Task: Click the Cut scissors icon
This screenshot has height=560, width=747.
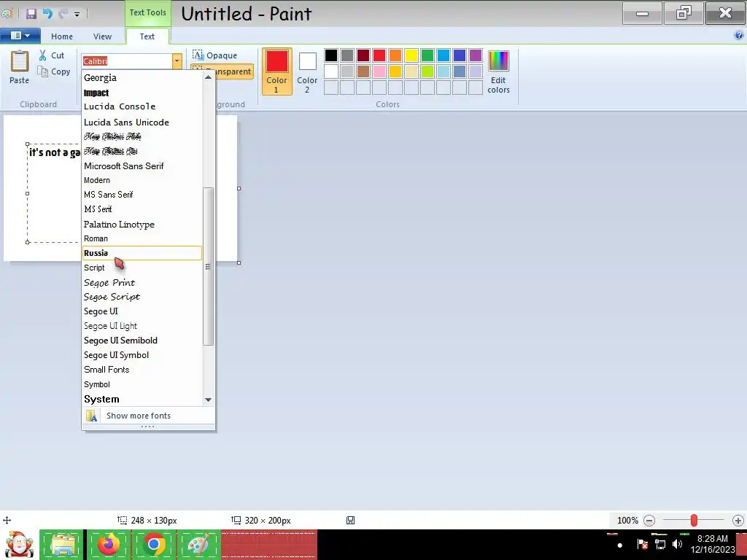Action: (43, 55)
